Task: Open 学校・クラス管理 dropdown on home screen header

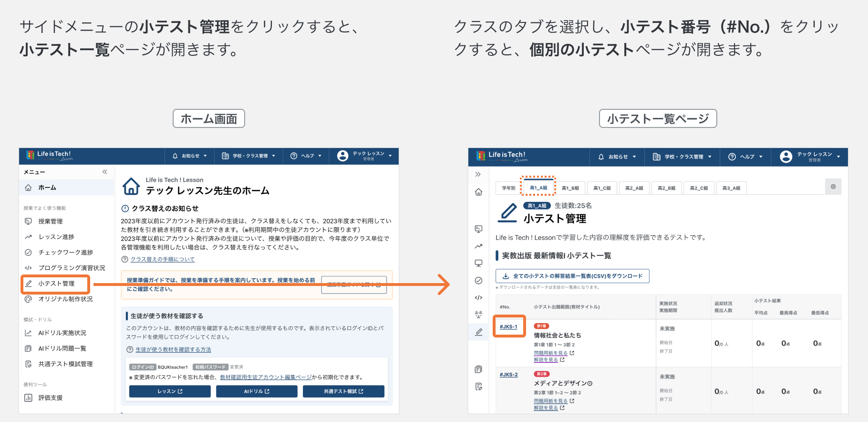Action: (248, 156)
